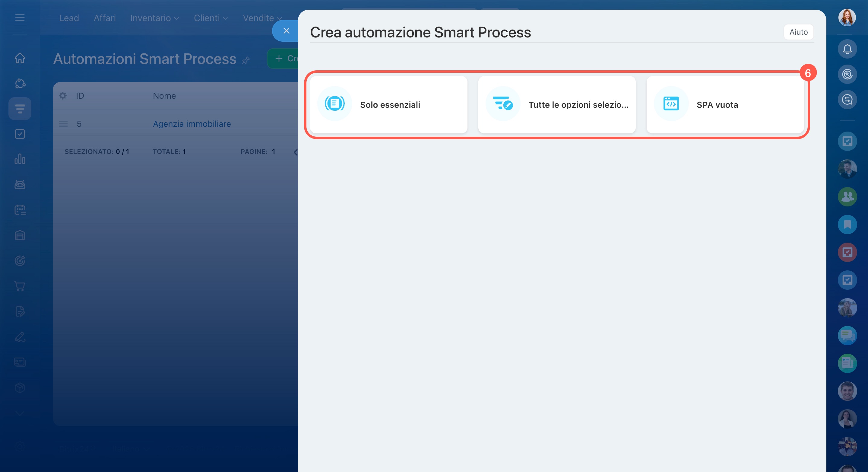Open grid settings gear icon
The width and height of the screenshot is (868, 472).
coord(63,96)
